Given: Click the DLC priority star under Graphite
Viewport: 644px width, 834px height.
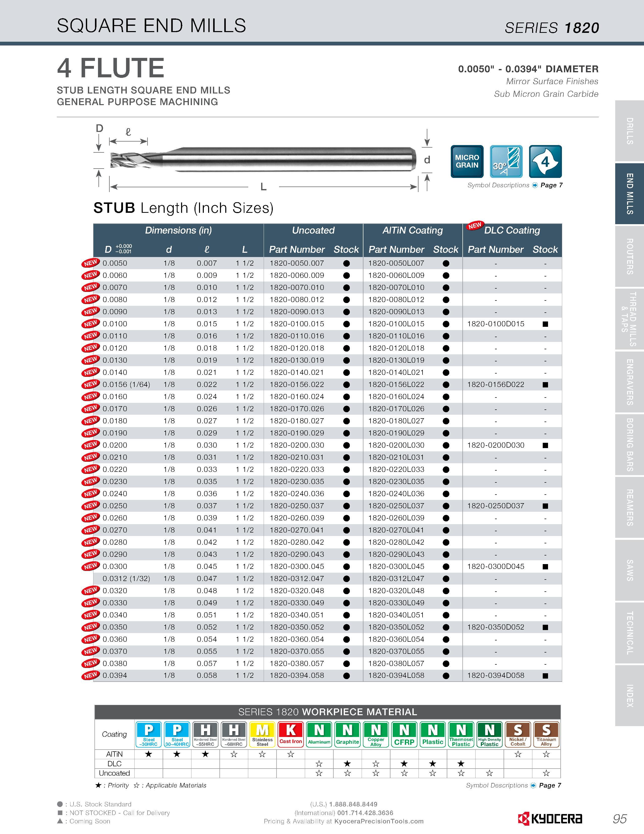Looking at the screenshot, I should click(x=347, y=763).
